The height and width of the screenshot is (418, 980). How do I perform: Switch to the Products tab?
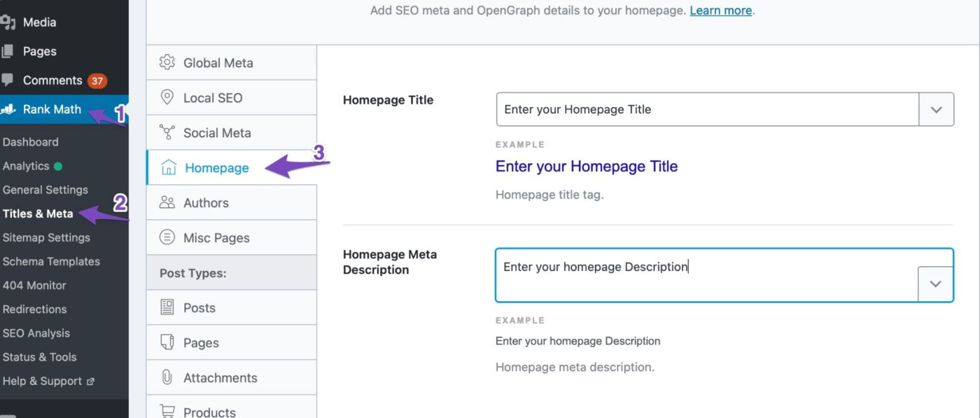(209, 412)
